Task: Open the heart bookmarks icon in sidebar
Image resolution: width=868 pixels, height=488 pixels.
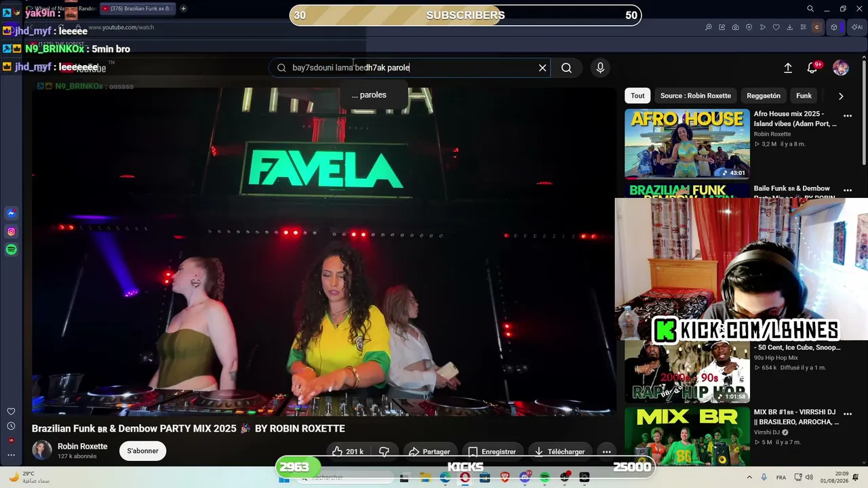Action: click(11, 411)
